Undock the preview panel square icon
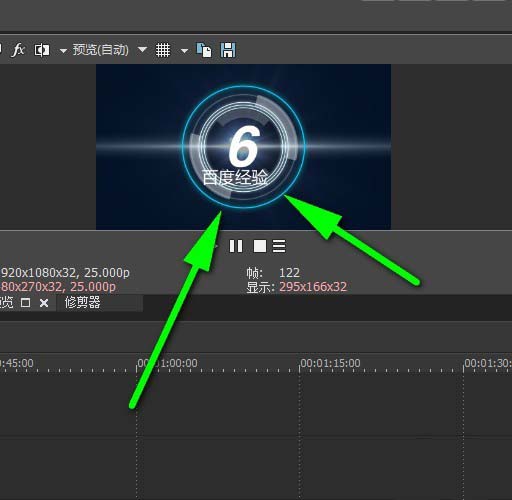This screenshot has height=500, width=512. click(x=26, y=303)
